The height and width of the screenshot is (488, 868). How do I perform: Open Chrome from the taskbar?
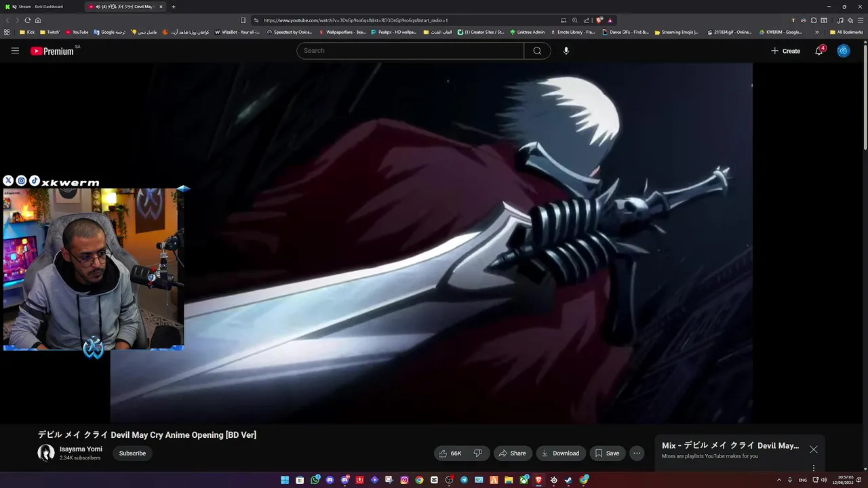419,480
